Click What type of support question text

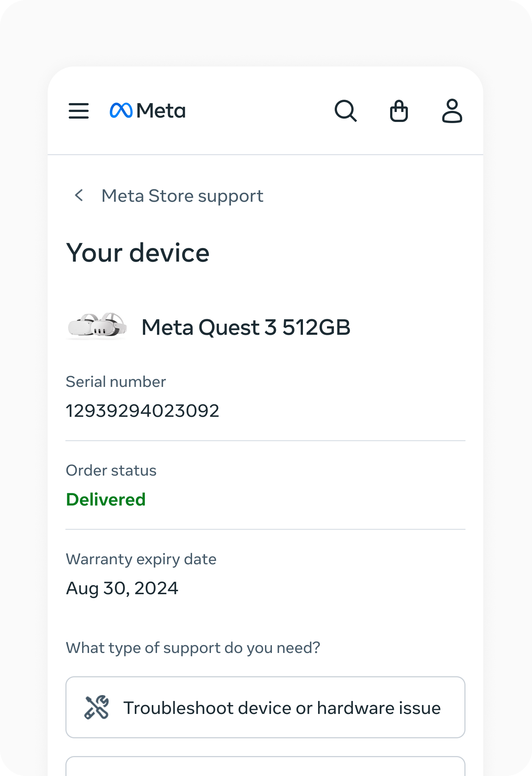pos(193,648)
